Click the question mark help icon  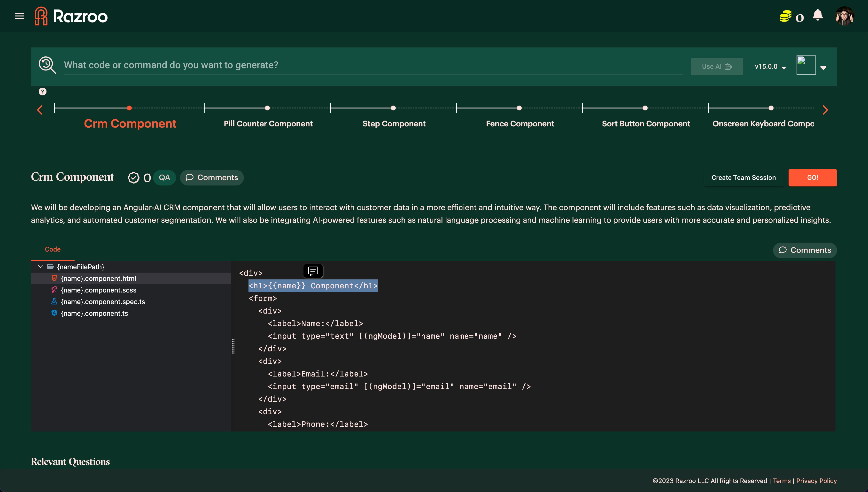(43, 92)
